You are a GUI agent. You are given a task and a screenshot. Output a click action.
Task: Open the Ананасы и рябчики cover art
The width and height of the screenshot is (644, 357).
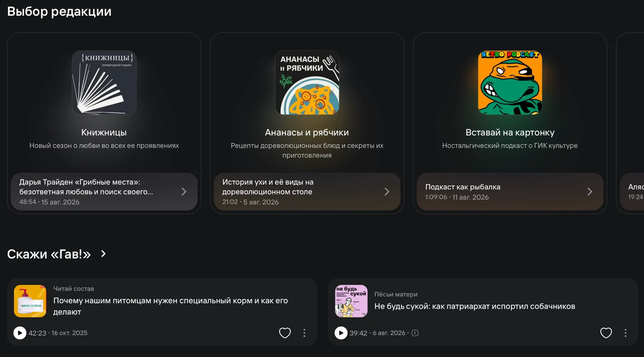307,82
